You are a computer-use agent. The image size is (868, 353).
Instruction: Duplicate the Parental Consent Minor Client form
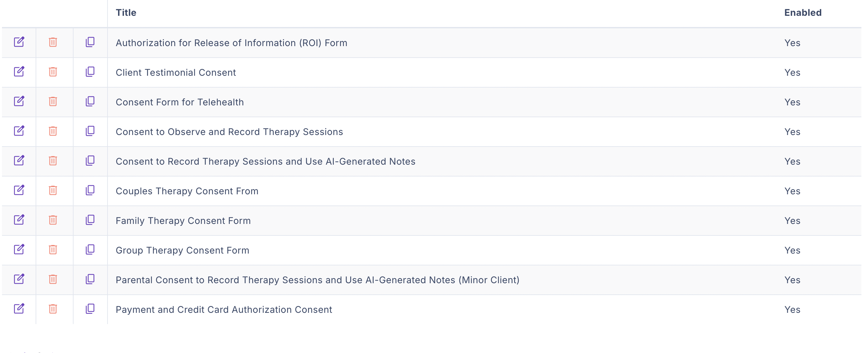pos(90,279)
